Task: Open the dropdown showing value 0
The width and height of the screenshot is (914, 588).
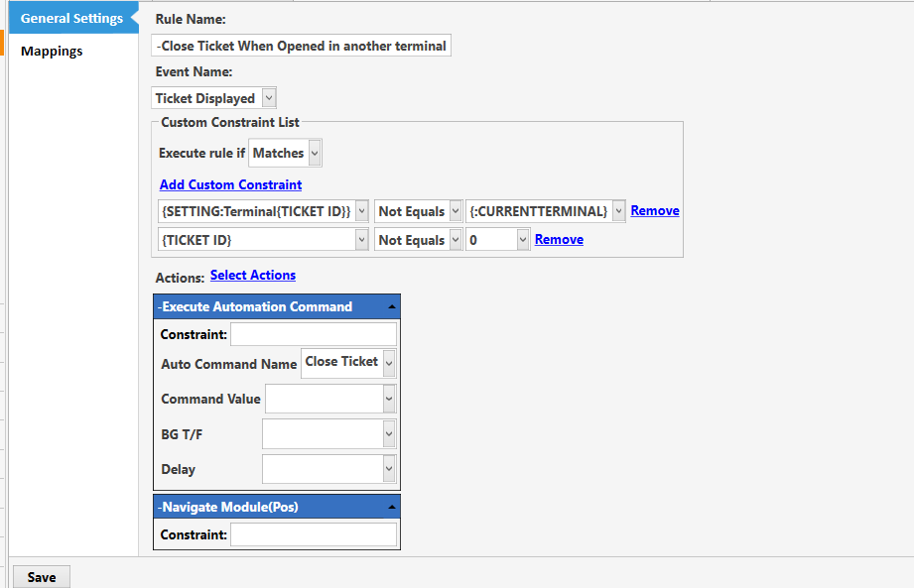Action: [x=523, y=239]
